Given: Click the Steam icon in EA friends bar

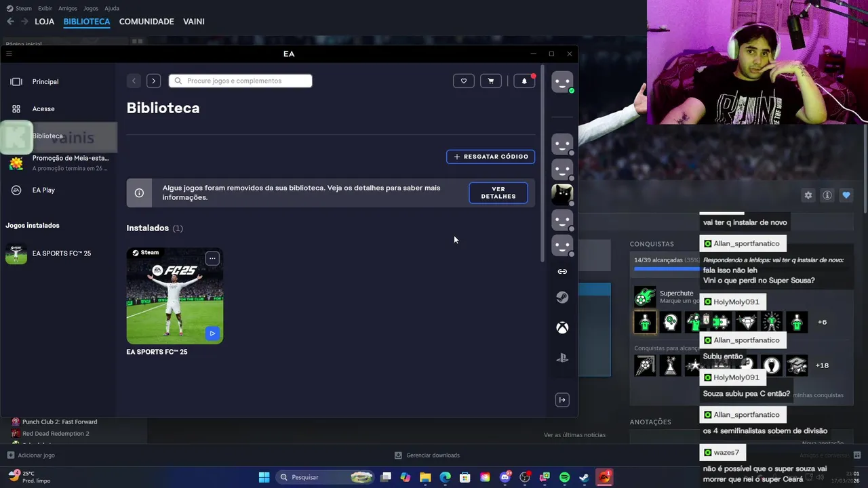Looking at the screenshot, I should pos(562,298).
